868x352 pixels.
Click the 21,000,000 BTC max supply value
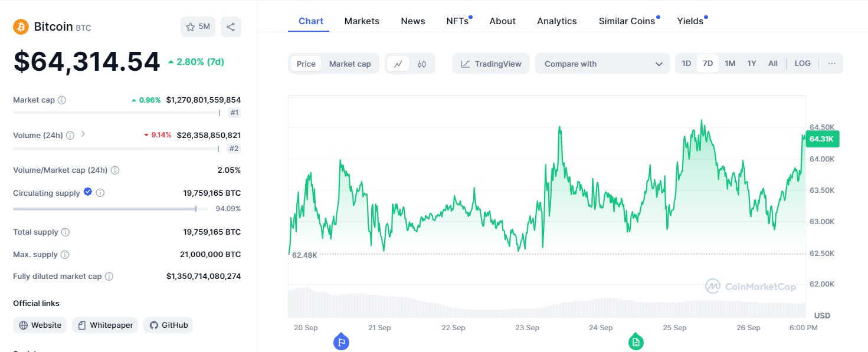[x=211, y=255]
